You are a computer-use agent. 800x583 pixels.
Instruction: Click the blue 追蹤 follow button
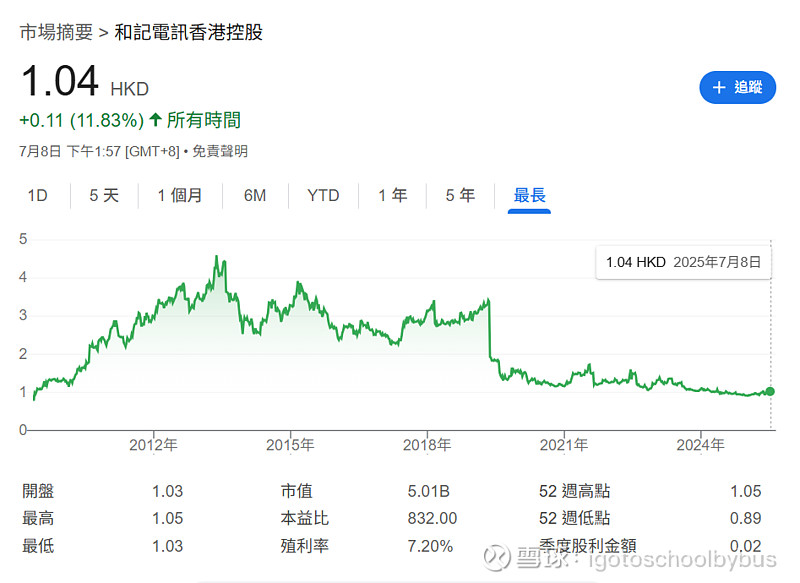[737, 87]
